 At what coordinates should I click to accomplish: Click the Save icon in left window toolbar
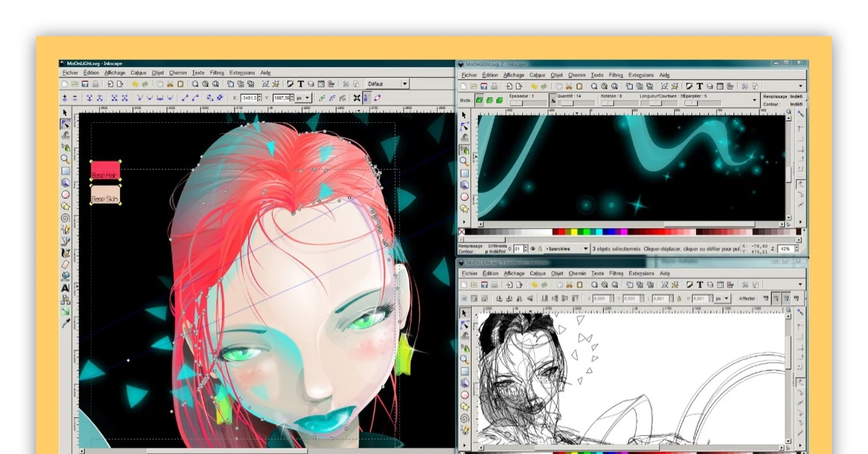[x=85, y=84]
